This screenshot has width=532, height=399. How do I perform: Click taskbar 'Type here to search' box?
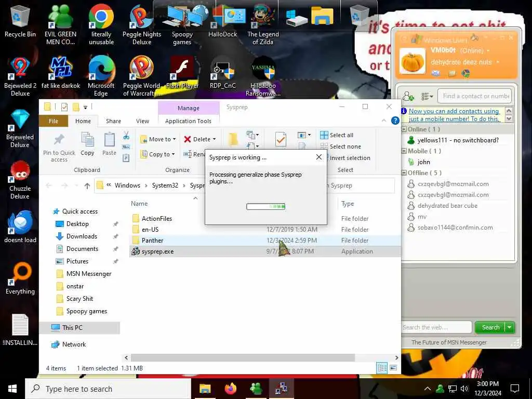point(108,389)
